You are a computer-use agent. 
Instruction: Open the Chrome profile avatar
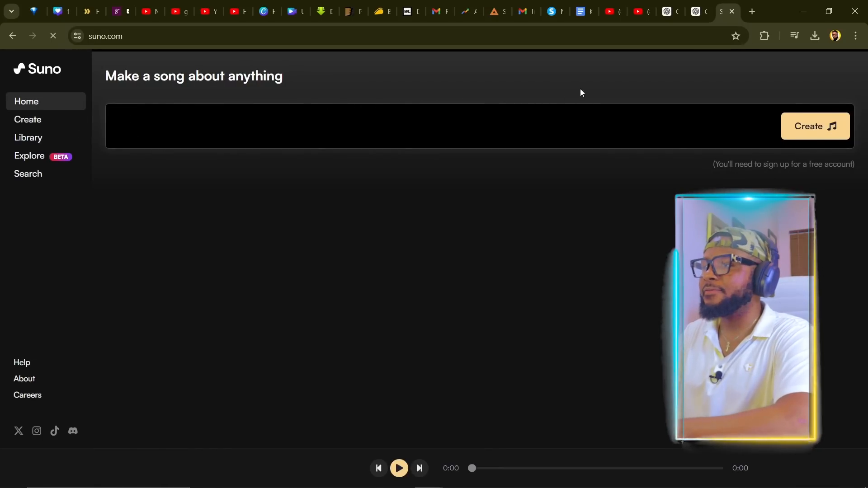835,36
